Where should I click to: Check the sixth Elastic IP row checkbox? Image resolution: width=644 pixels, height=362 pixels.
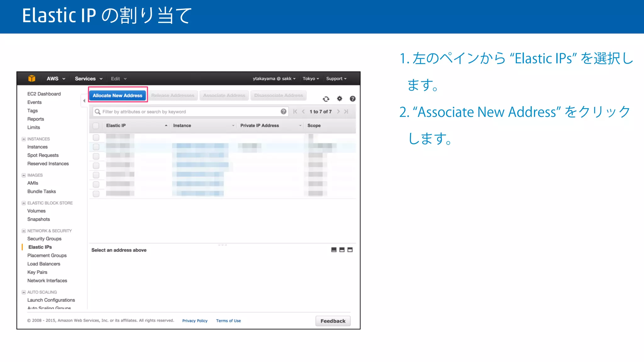(96, 184)
